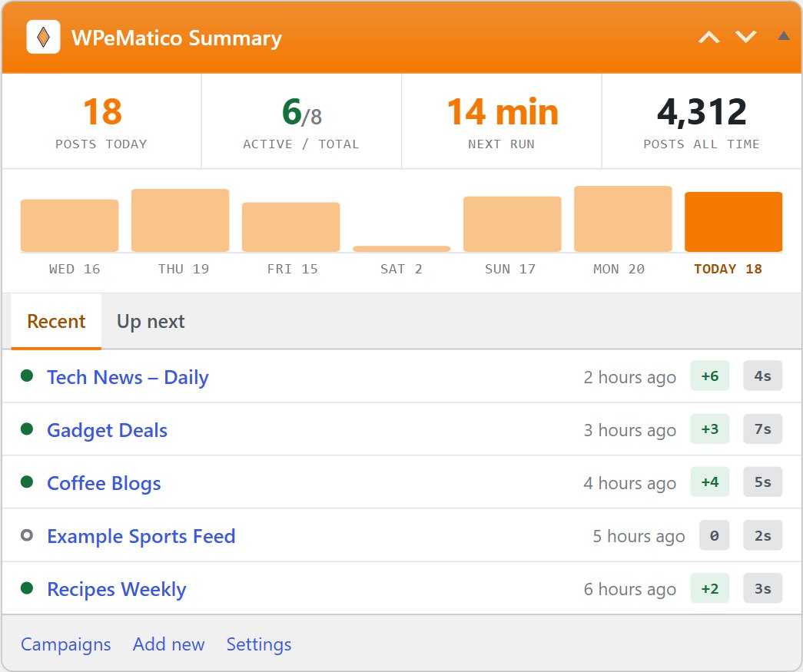
Task: Click the +6 badge on Tech News row
Action: point(710,376)
